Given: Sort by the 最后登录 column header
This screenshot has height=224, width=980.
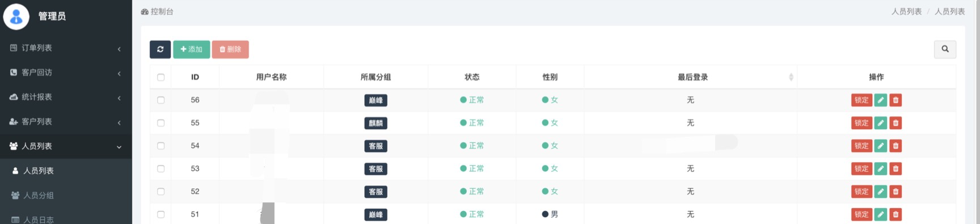Looking at the screenshot, I should pyautogui.click(x=692, y=77).
